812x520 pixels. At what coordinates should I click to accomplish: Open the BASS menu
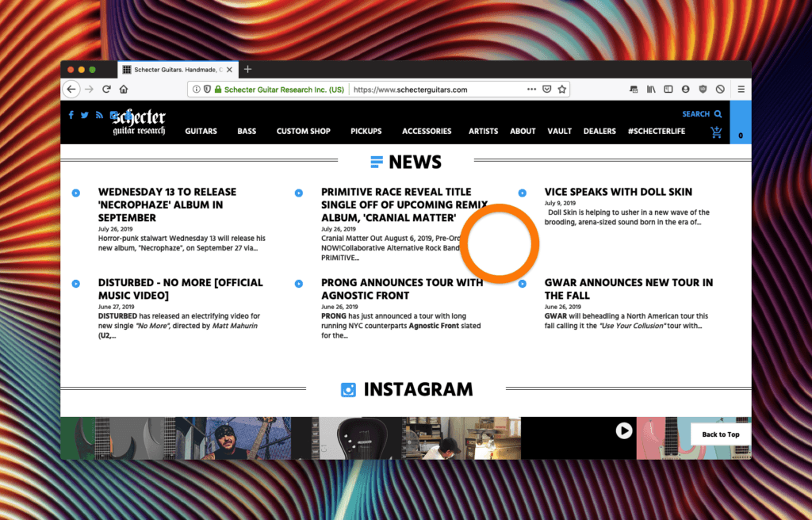pos(247,131)
